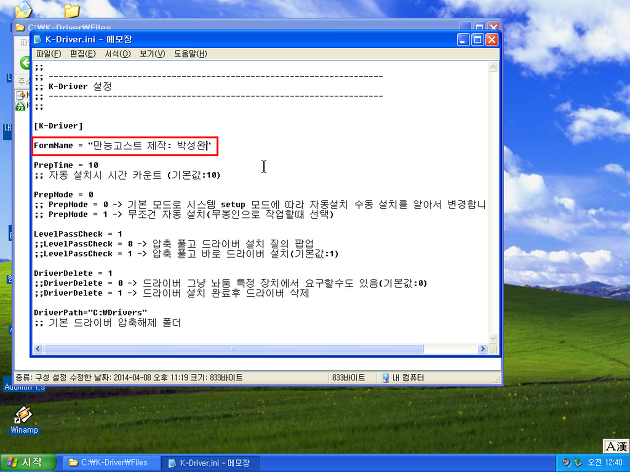Minimize the K-Driver.ini Notepad window
Viewport: 630px width, 472px height.
[463, 39]
